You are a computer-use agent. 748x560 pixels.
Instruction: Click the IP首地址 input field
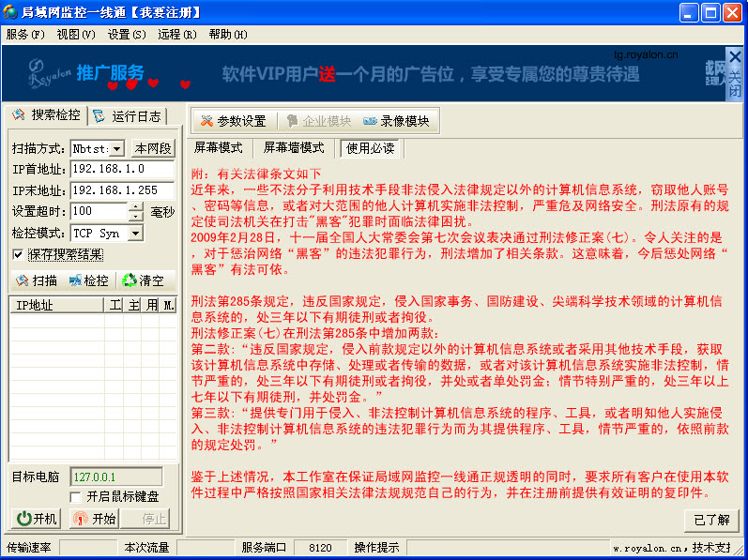[x=121, y=169]
